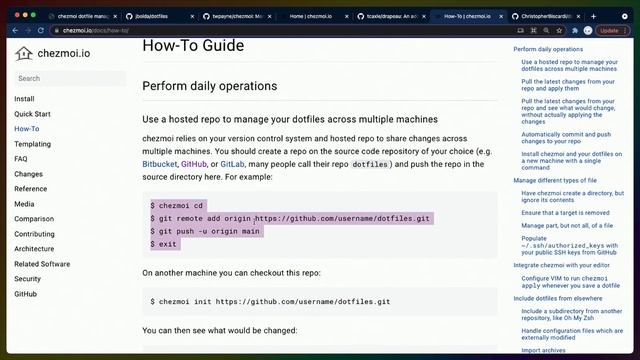Click the padlock site info icon
This screenshot has width=640, height=360.
(x=57, y=31)
